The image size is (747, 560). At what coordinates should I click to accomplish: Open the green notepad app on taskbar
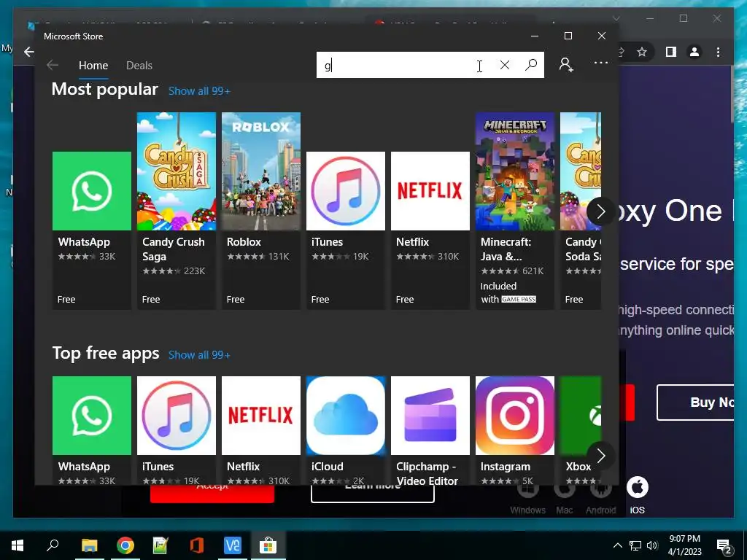pos(160,545)
